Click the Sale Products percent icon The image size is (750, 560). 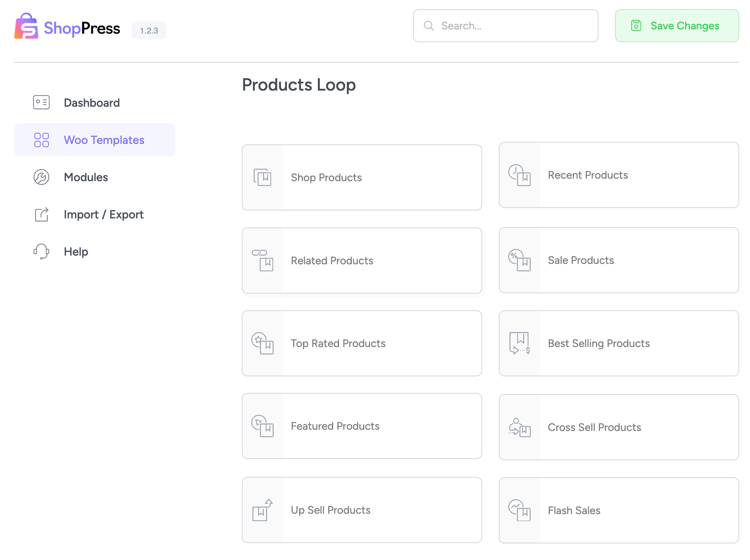pyautogui.click(x=519, y=260)
